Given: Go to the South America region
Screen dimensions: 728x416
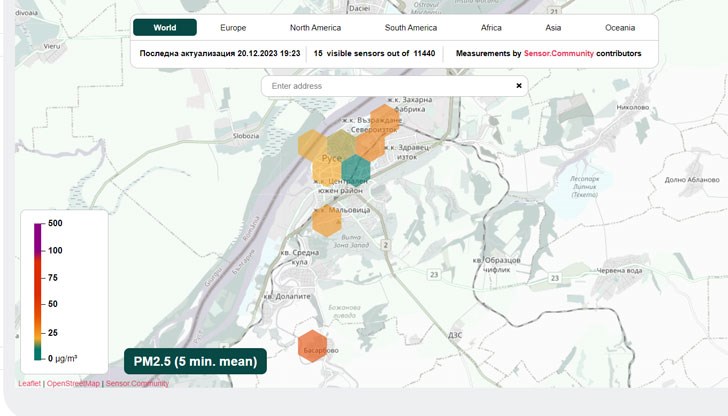Looking at the screenshot, I should pos(411,28).
